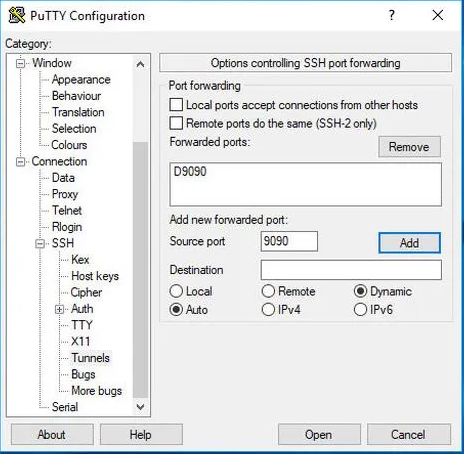Screen dimensions: 464x454
Task: Collapse the Window tree node
Action: click(x=21, y=63)
